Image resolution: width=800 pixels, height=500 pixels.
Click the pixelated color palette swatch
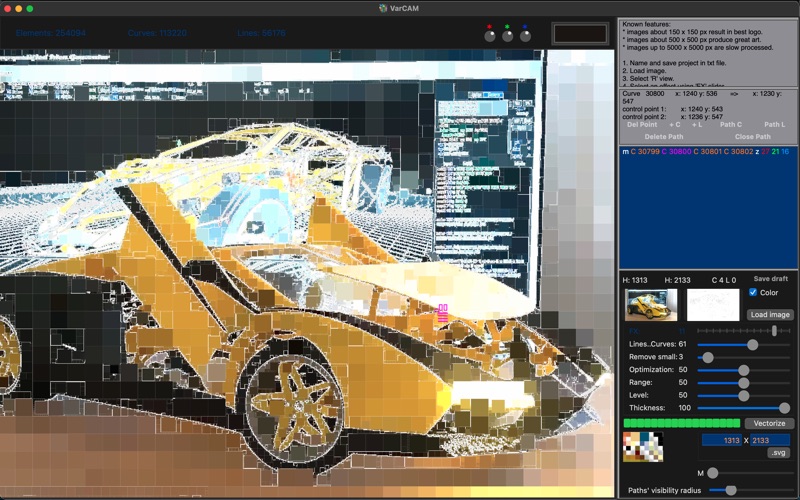643,447
